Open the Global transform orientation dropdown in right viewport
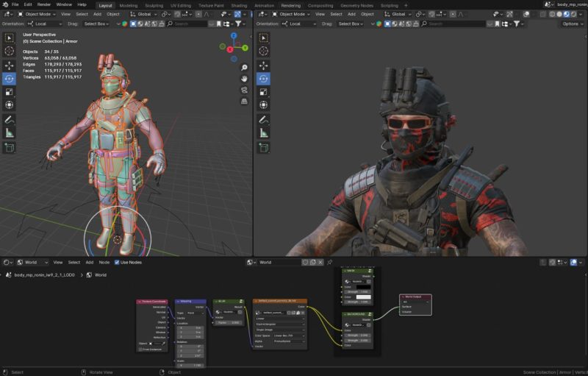This screenshot has width=588, height=376. click(401, 14)
